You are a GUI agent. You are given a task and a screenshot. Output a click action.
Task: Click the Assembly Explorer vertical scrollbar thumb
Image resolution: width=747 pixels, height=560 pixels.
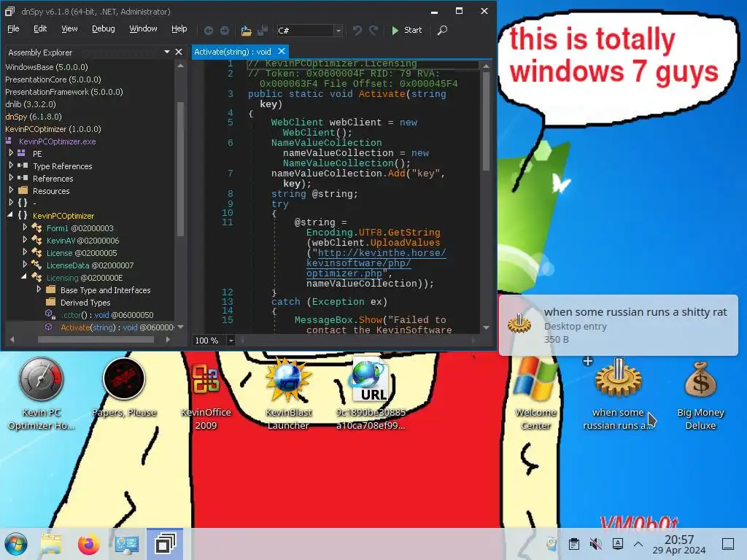pos(181,169)
